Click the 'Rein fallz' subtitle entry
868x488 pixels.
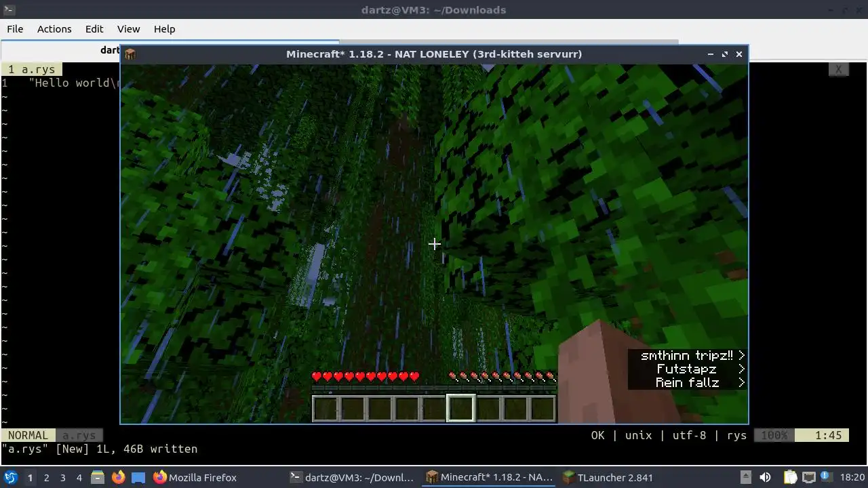687,382
